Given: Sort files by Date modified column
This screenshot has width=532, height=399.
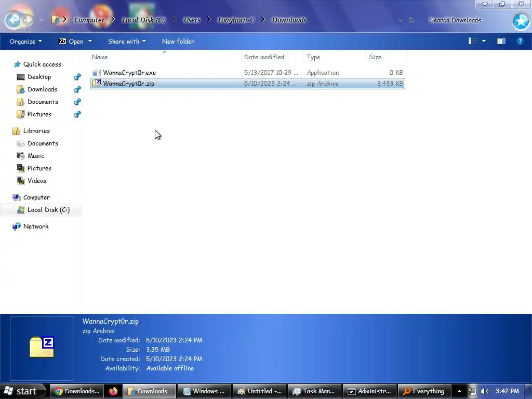Looking at the screenshot, I should tap(272, 57).
